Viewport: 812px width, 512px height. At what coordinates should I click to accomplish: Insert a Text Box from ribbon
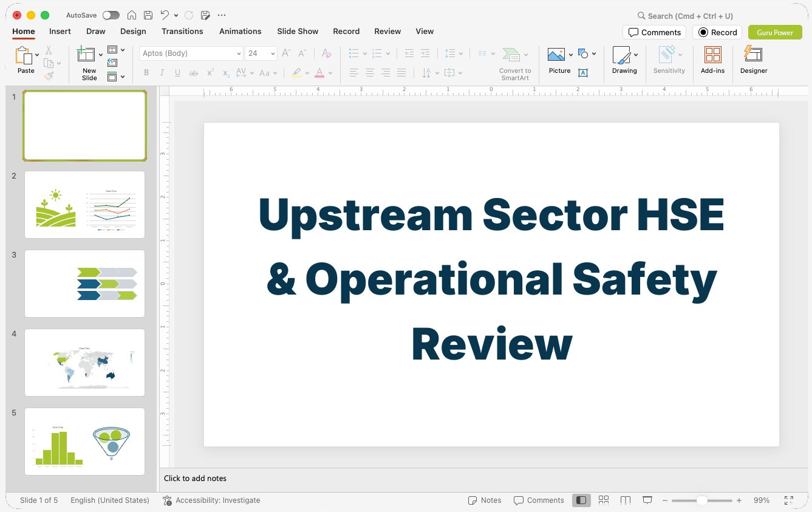583,73
